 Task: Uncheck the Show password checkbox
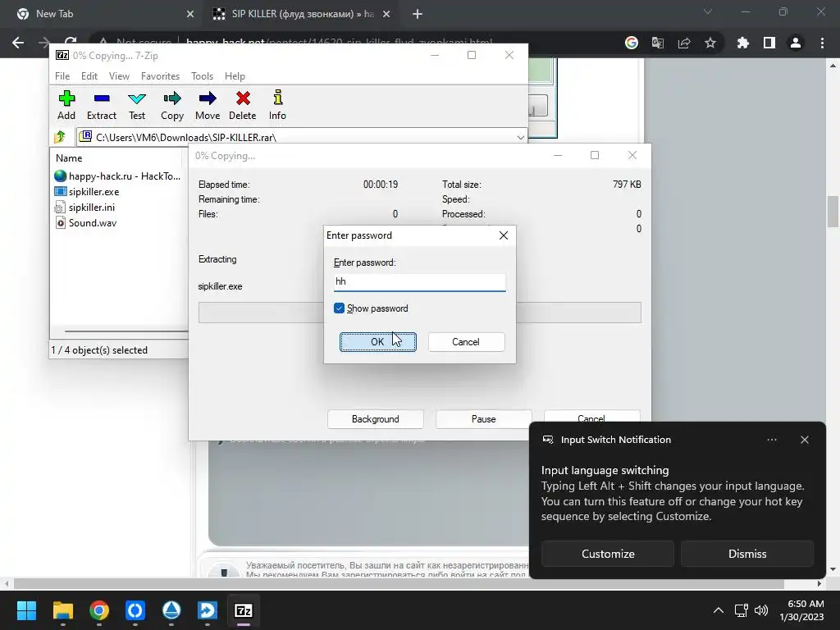pos(339,308)
